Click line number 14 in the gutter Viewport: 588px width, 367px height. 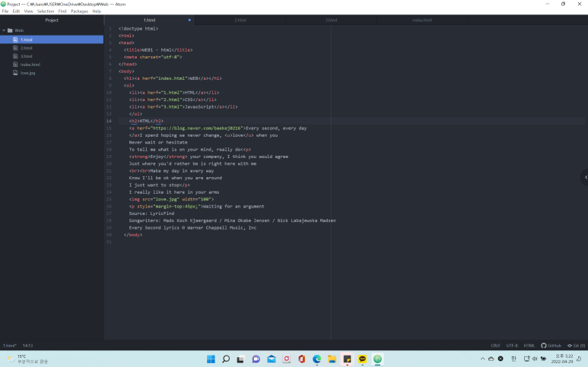(x=109, y=121)
